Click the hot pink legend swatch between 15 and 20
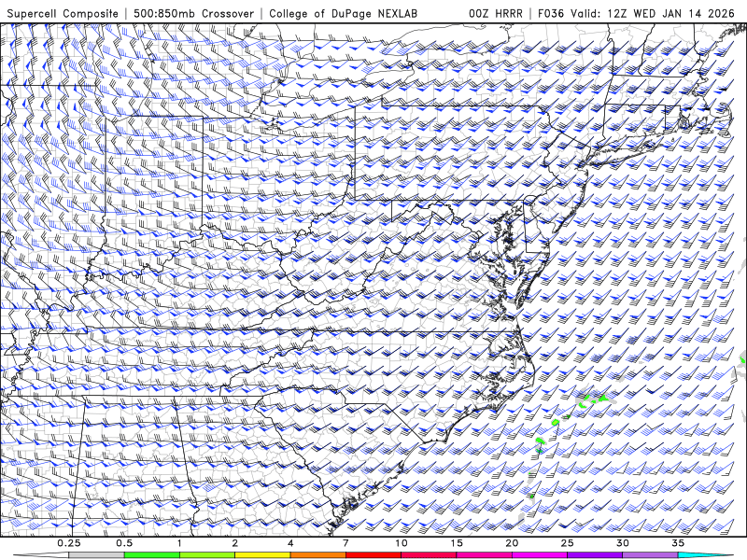Image resolution: width=747 pixels, height=560 pixels. (484, 555)
